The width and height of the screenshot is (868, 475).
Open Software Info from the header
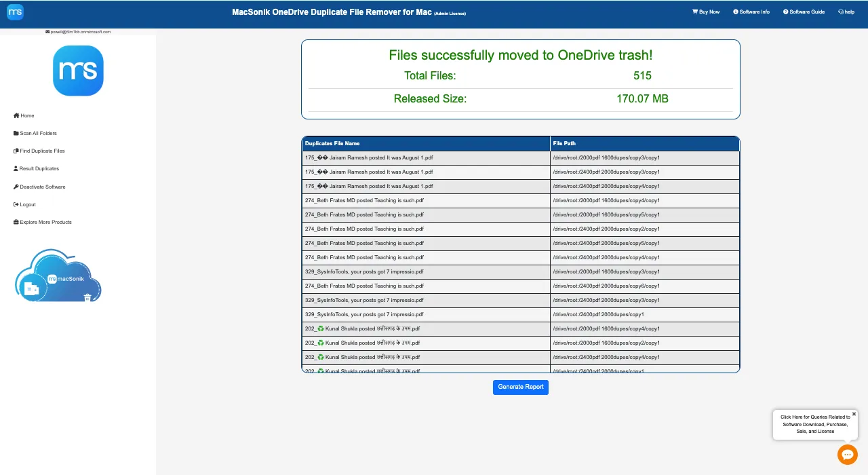[x=751, y=12]
